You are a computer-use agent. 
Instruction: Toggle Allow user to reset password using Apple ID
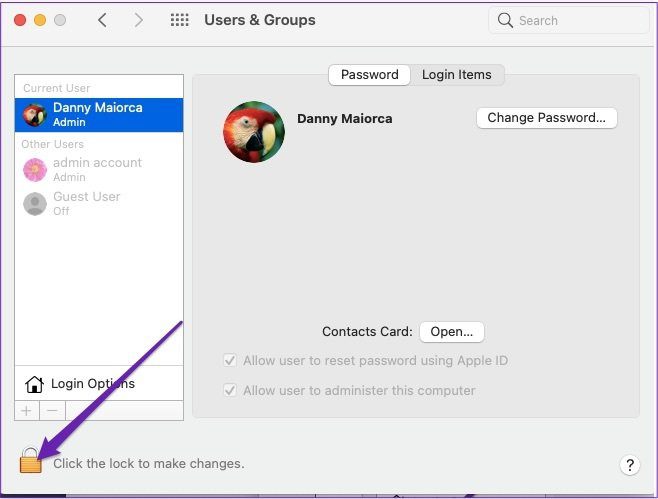coord(230,360)
